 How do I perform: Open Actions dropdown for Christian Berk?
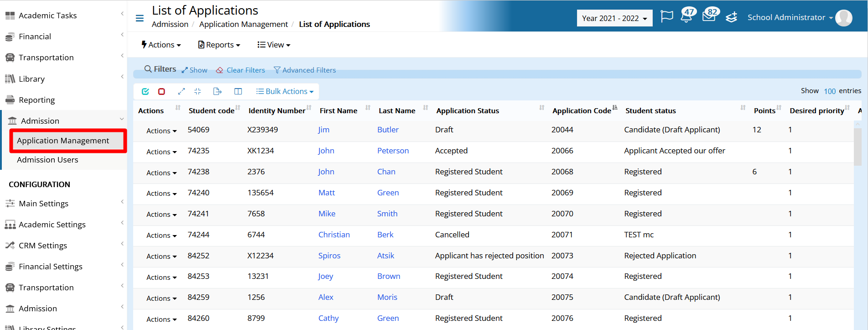point(161,236)
